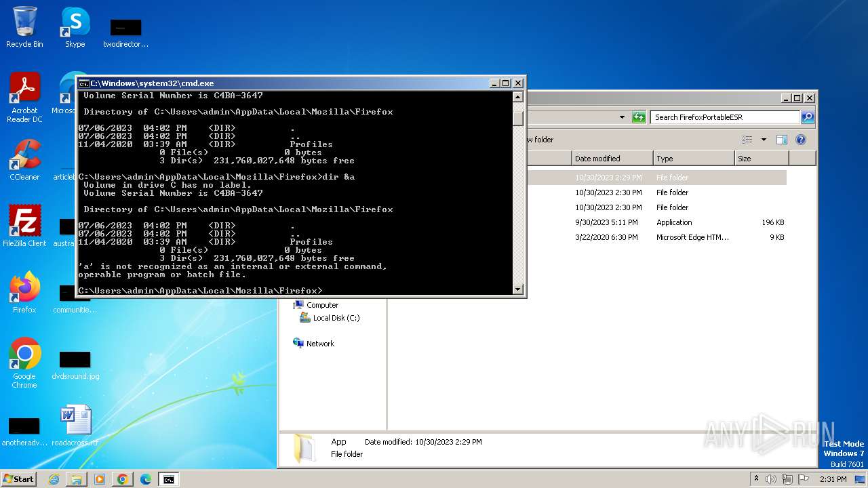Open cmd.exe system menu from title icon
Viewport: 868px width, 488px height.
coord(83,83)
